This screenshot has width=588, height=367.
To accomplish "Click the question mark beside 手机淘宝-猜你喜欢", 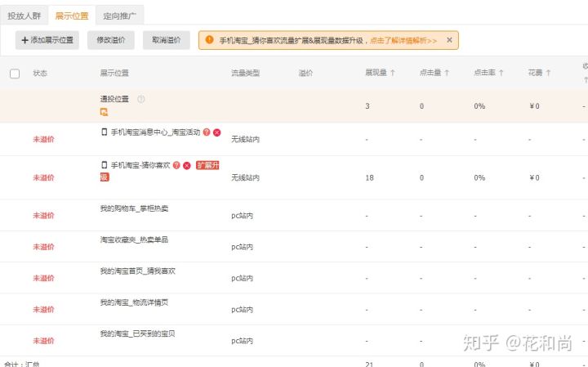I will tap(176, 165).
